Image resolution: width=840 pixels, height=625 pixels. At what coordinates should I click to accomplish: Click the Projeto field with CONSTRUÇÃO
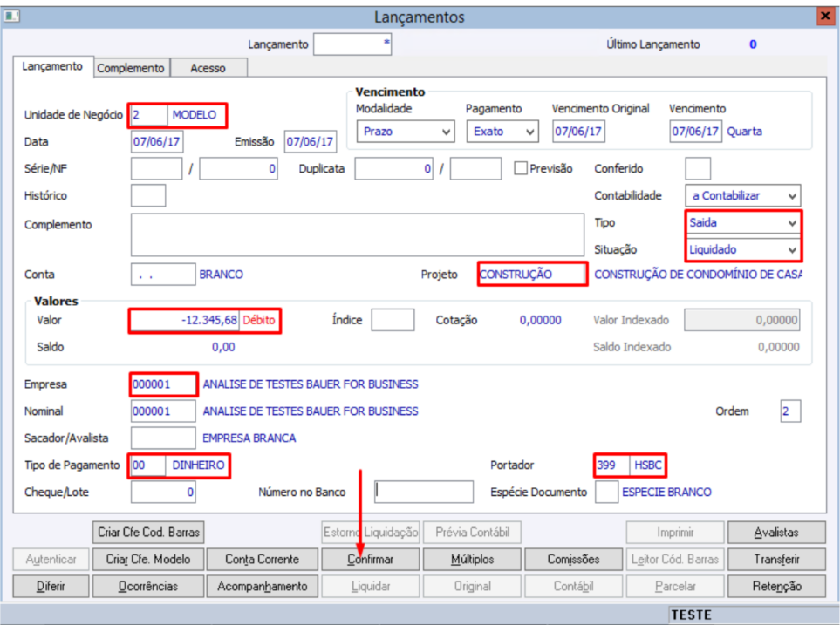(531, 275)
